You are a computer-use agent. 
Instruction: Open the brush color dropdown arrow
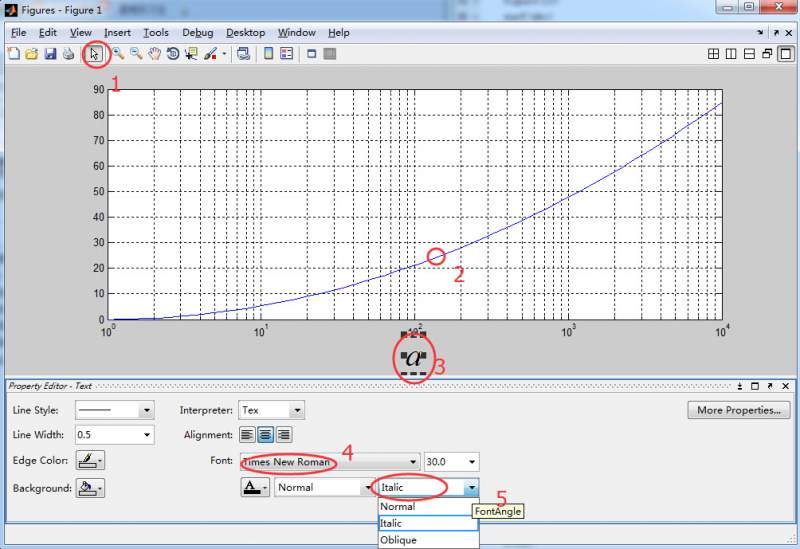pyautogui.click(x=224, y=54)
